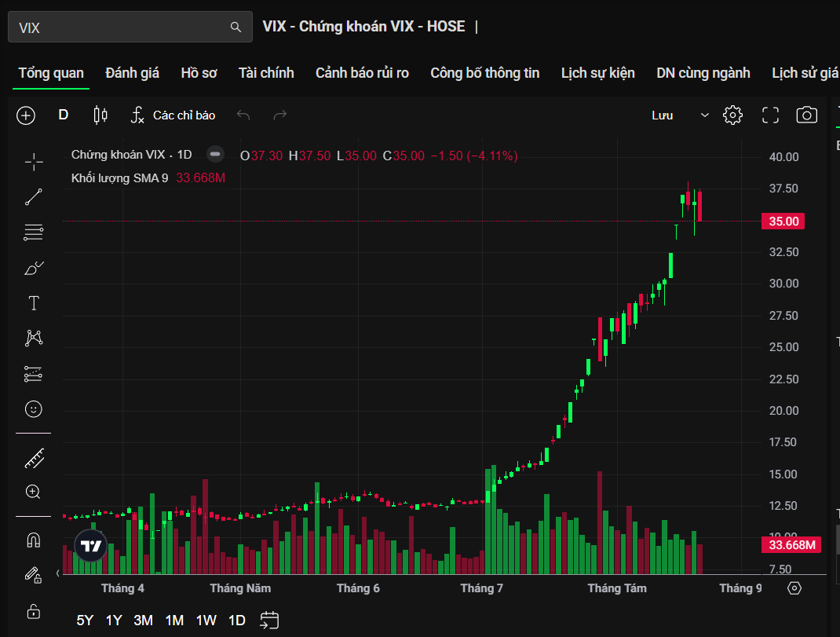Switch to the Tài chính tab
This screenshot has width=840, height=637.
click(x=266, y=73)
